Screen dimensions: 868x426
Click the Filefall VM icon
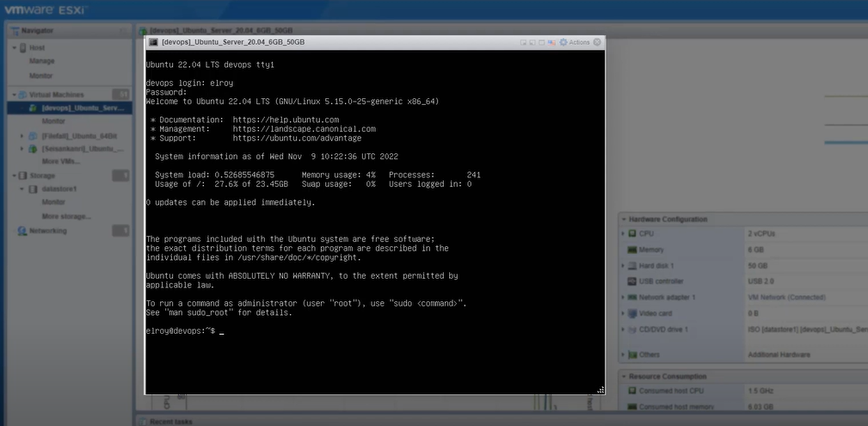pyautogui.click(x=33, y=136)
